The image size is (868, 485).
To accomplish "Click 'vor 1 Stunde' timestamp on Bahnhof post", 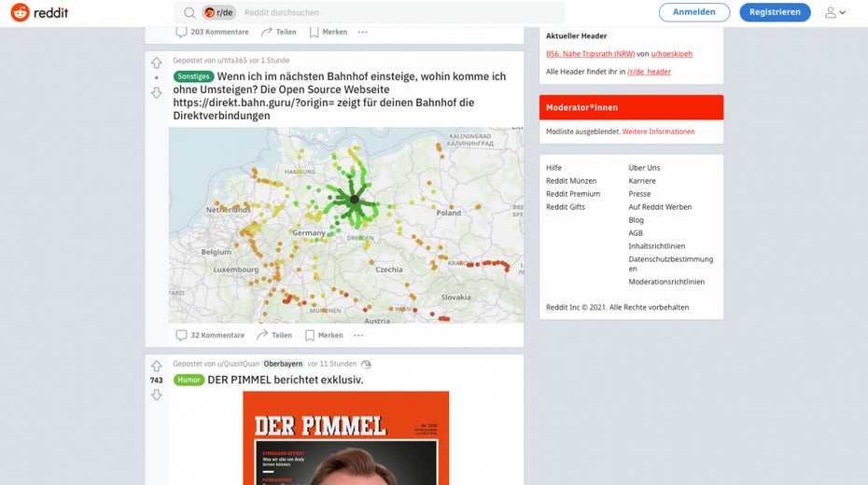I will 269,61.
